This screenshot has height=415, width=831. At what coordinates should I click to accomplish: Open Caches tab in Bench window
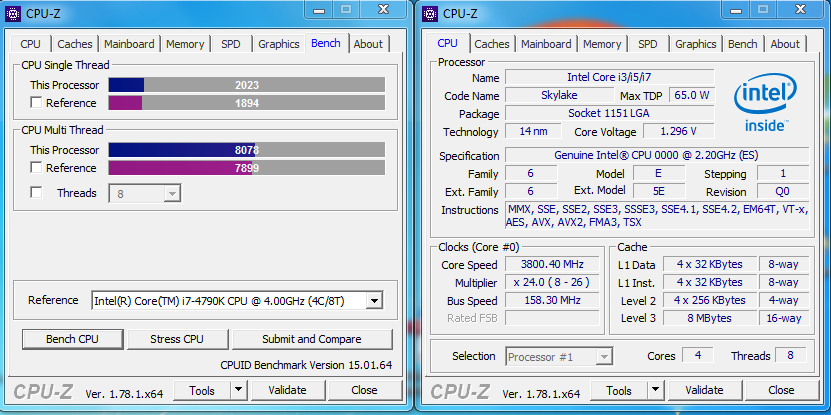click(x=75, y=44)
